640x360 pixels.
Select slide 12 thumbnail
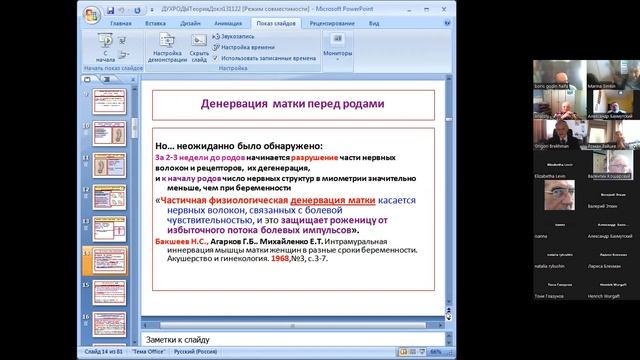pyautogui.click(x=109, y=197)
